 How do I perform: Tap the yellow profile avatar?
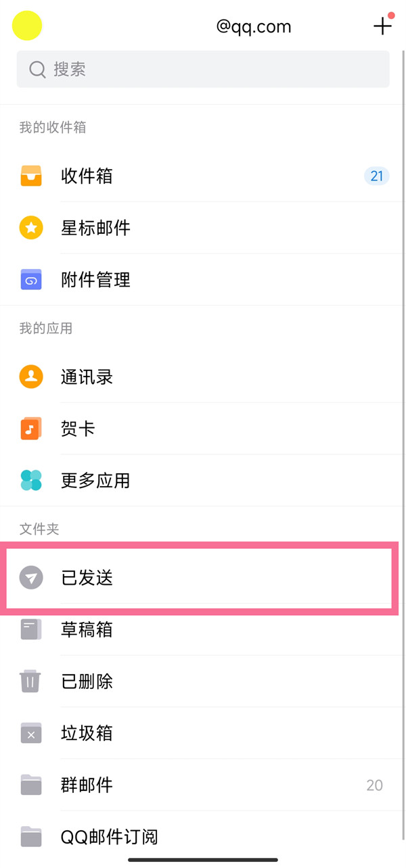point(27,26)
